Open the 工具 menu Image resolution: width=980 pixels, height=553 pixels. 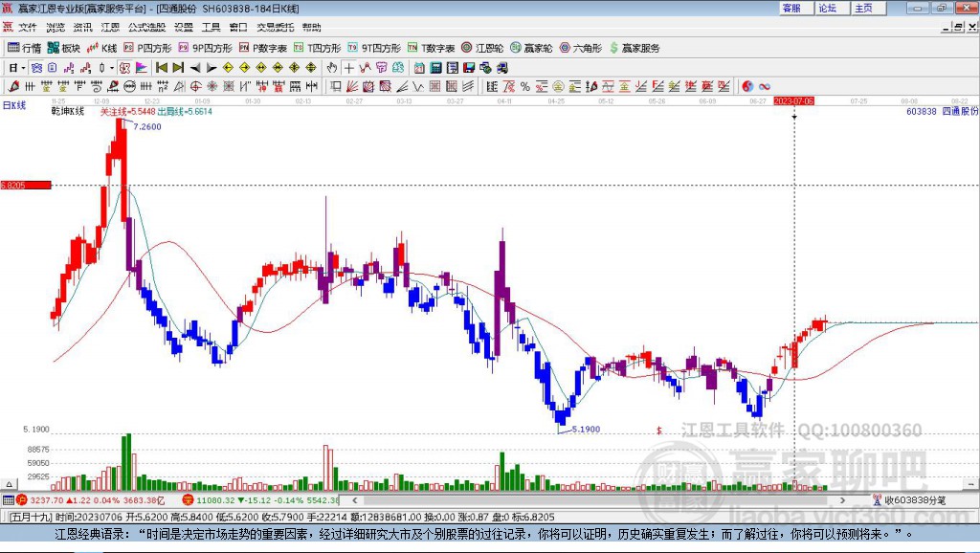[212, 27]
